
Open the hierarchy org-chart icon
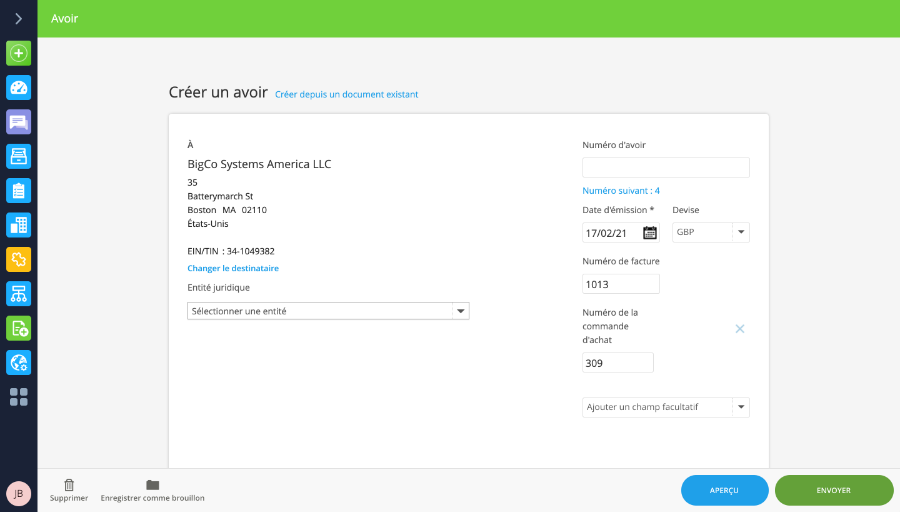point(18,293)
